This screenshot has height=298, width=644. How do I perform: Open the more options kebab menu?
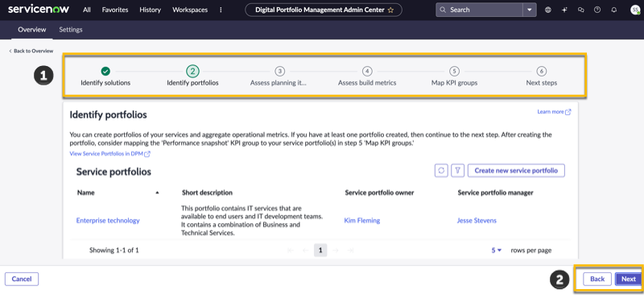click(x=221, y=10)
